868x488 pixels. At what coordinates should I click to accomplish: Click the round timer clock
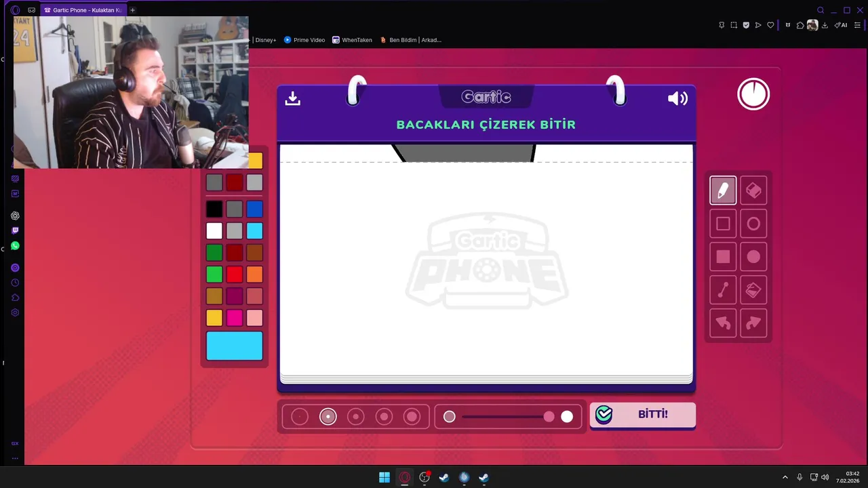pyautogui.click(x=753, y=94)
